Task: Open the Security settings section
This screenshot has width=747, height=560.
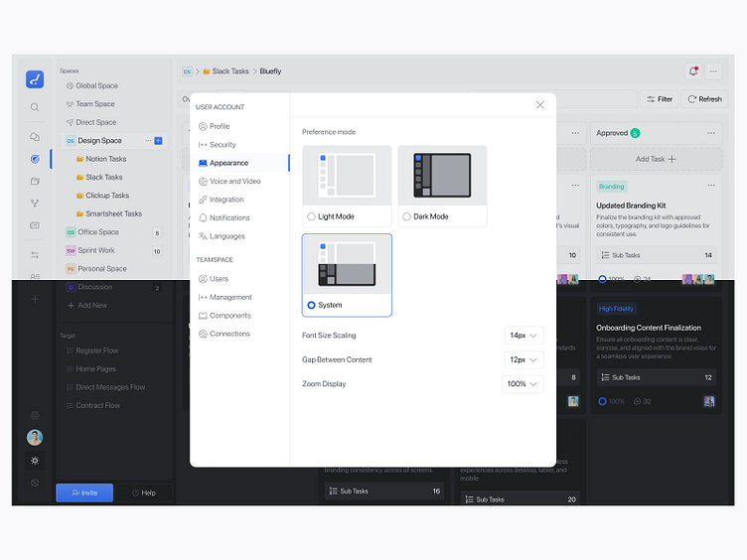Action: coord(222,145)
